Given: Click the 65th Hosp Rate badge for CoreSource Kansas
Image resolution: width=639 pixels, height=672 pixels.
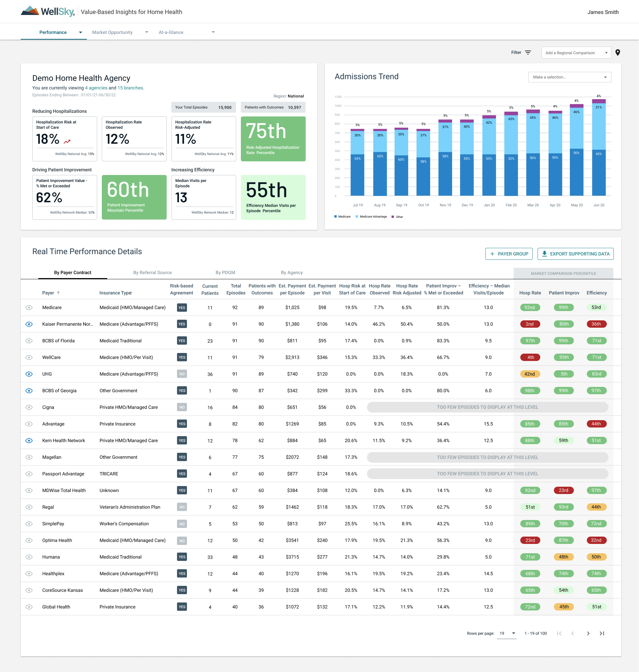Looking at the screenshot, I should pyautogui.click(x=530, y=590).
